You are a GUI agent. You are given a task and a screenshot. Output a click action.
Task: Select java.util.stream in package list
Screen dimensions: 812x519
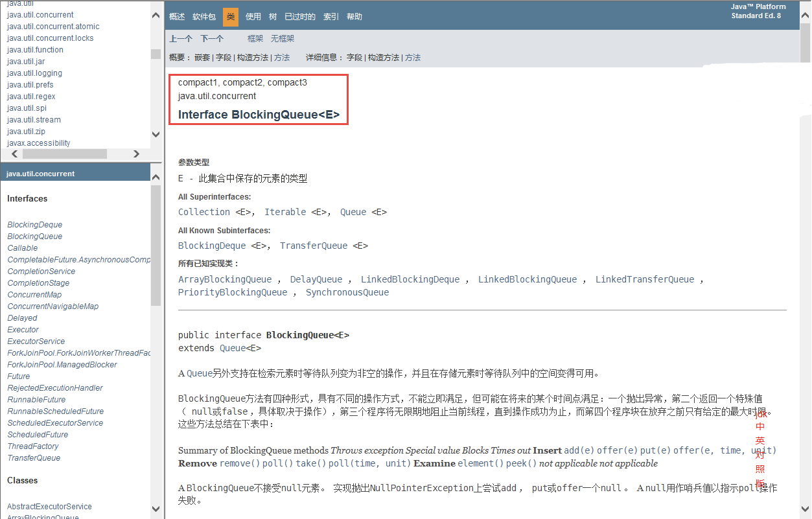(34, 120)
